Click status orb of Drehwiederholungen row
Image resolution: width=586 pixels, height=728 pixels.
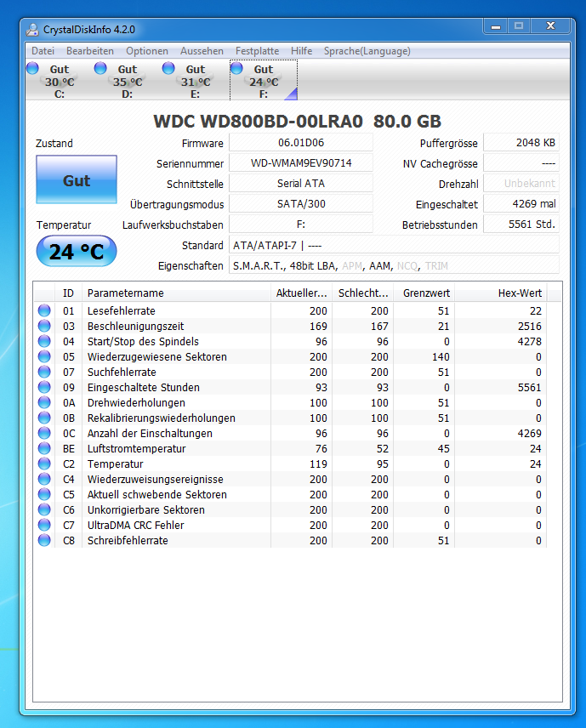coord(44,402)
